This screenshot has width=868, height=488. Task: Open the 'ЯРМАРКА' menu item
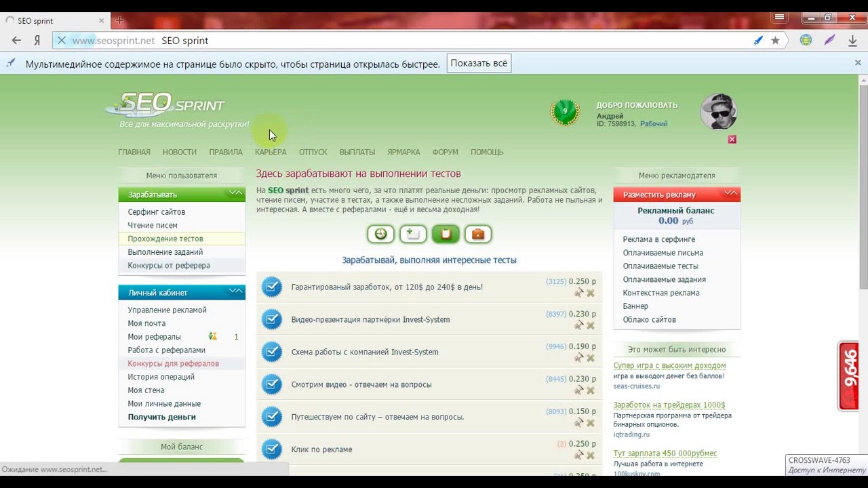pos(403,152)
